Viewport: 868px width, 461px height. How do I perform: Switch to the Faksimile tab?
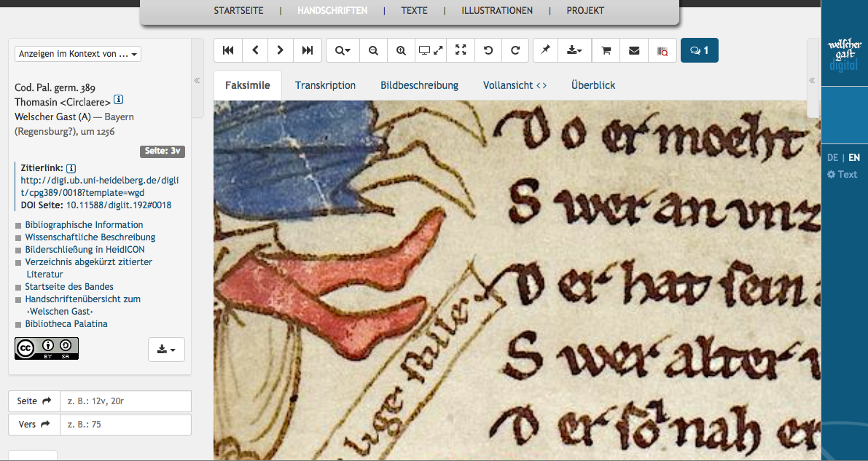(x=248, y=85)
